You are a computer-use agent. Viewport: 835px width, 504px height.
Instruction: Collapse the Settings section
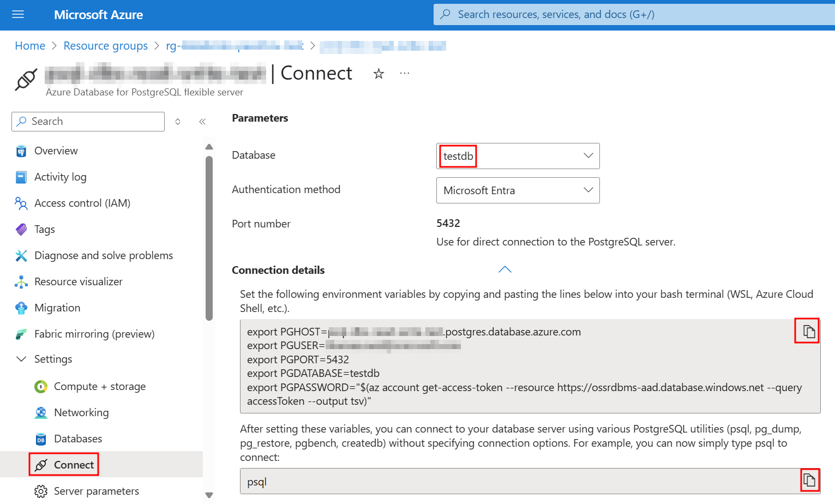coord(53,359)
